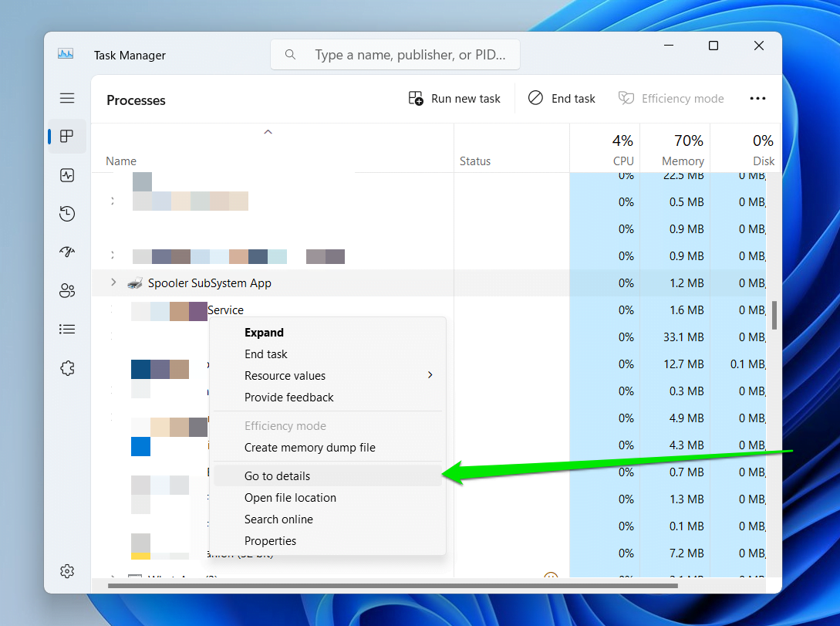The width and height of the screenshot is (840, 626).
Task: Click the search magnifier icon
Action: (x=290, y=54)
